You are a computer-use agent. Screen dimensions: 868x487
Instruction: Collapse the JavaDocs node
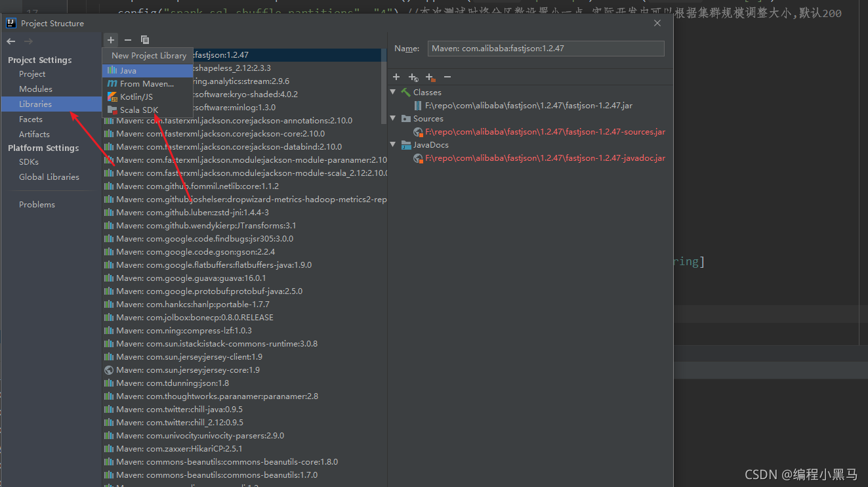click(394, 144)
